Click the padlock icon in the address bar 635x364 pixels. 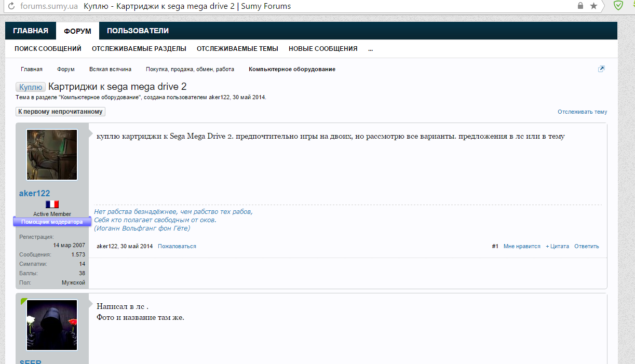point(580,6)
